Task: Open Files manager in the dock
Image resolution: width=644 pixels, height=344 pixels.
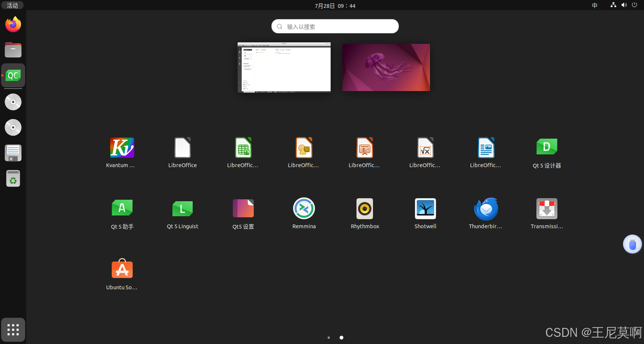Action: [x=13, y=50]
